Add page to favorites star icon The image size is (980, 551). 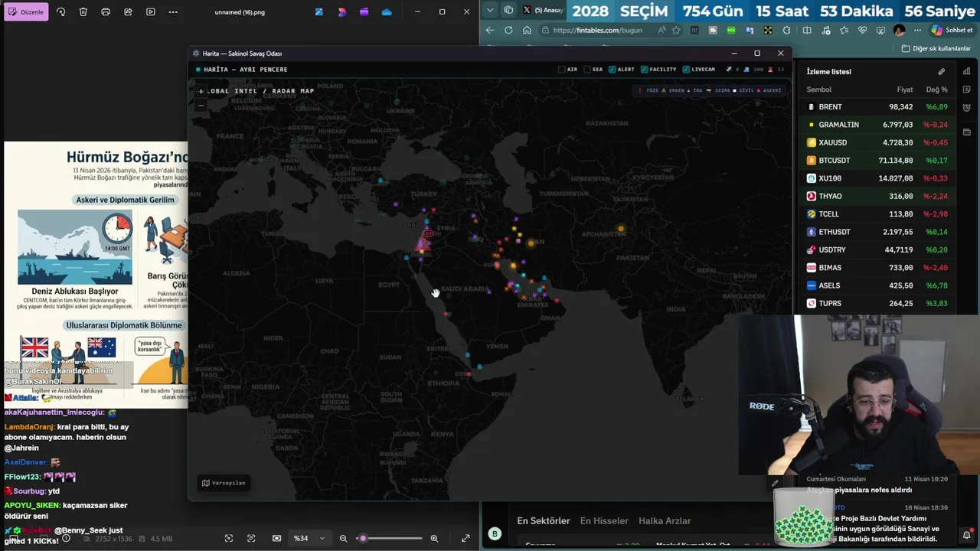click(x=676, y=31)
